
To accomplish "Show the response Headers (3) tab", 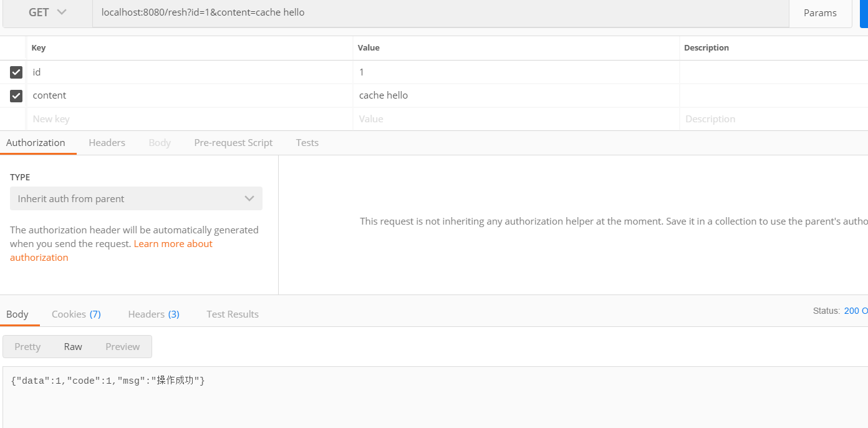I will tap(153, 314).
